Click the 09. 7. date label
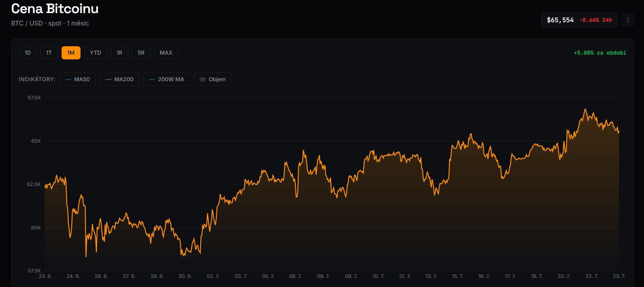Image resolution: width=644 pixels, height=287 pixels. click(x=351, y=276)
